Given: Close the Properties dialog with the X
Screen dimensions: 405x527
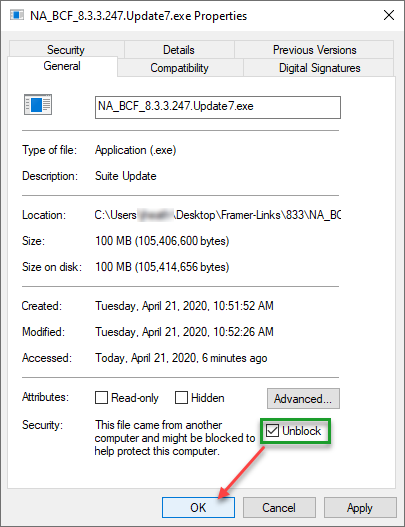Looking at the screenshot, I should [389, 15].
